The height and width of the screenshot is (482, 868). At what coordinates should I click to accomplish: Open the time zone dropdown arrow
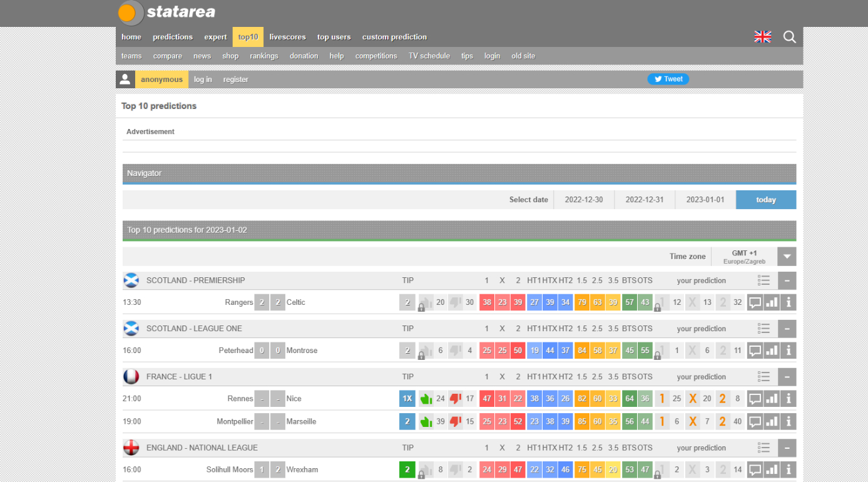click(787, 257)
